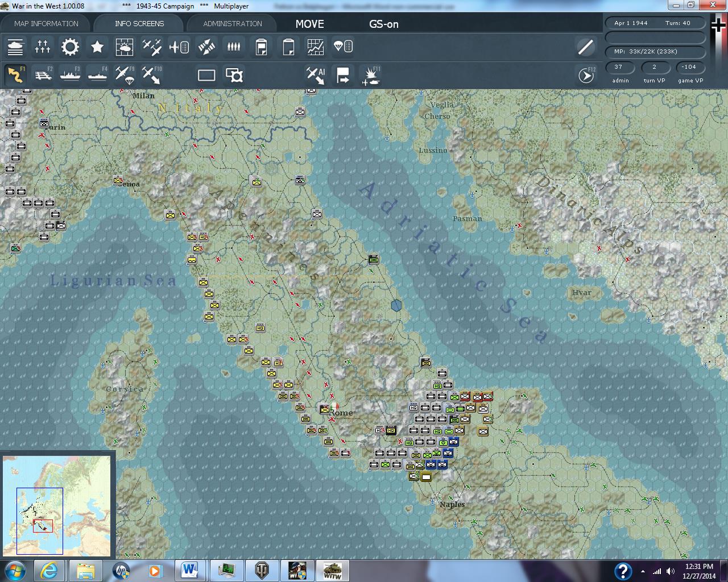Screen dimensions: 728x582
Task: Open the airborne parachute list icon
Action: (343, 47)
